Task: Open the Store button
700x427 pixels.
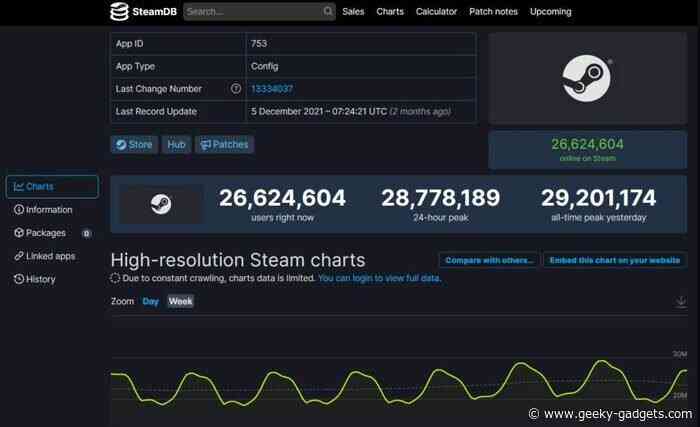Action: [134, 145]
